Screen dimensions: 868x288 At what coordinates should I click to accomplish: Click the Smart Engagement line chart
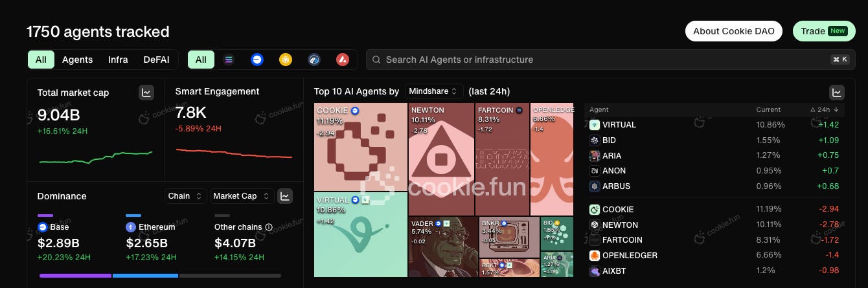(234, 153)
